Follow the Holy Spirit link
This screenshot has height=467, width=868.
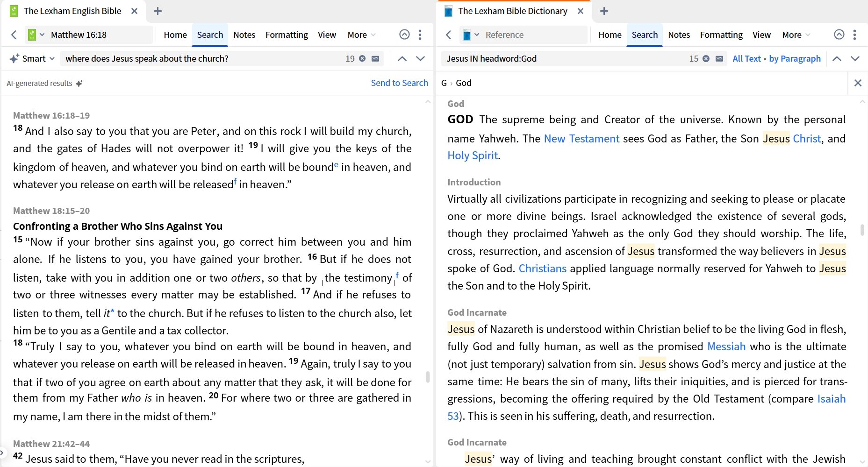point(473,156)
